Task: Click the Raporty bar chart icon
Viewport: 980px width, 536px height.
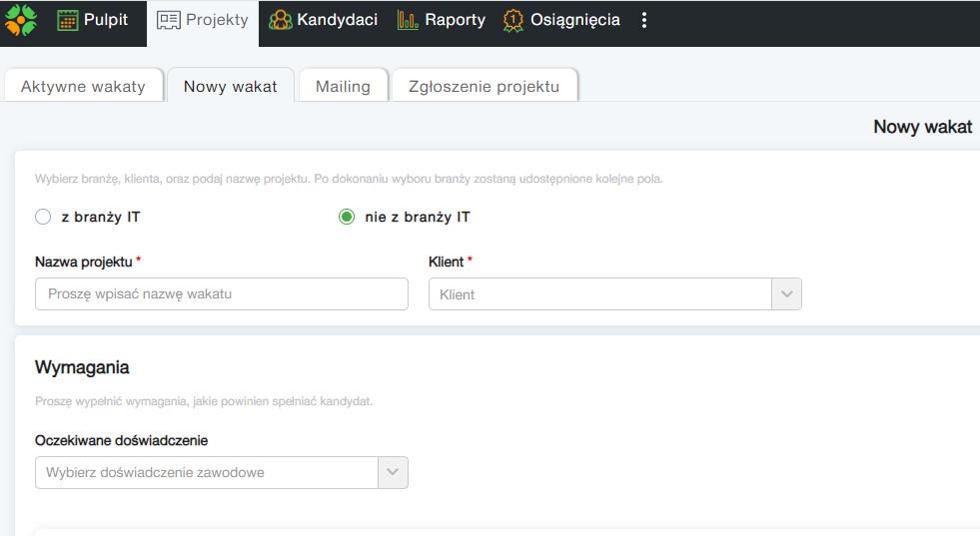Action: [408, 20]
